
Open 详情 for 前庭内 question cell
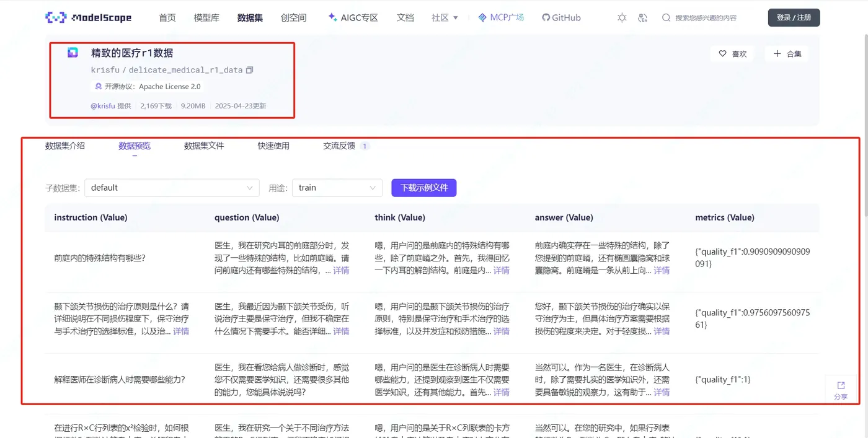coord(341,271)
